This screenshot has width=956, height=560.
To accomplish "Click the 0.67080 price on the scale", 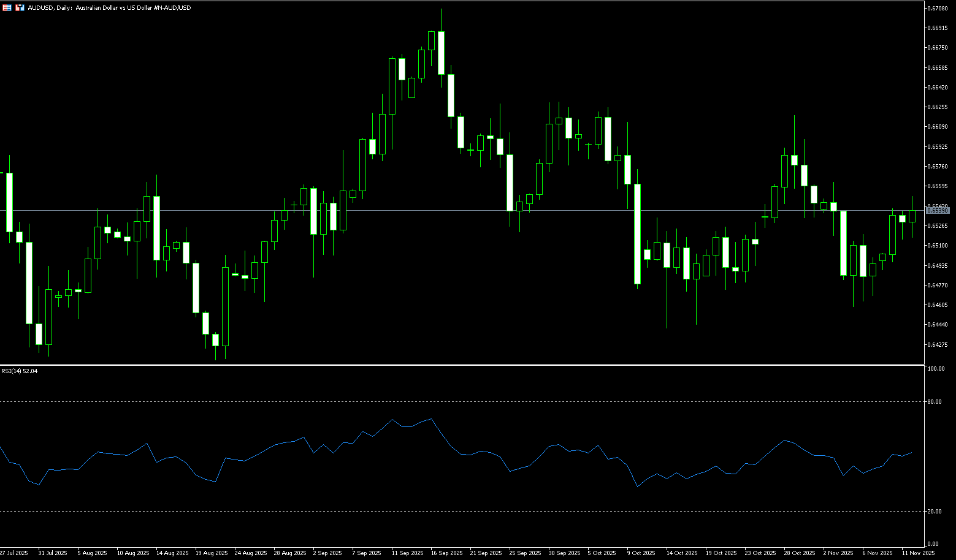I will pos(938,8).
